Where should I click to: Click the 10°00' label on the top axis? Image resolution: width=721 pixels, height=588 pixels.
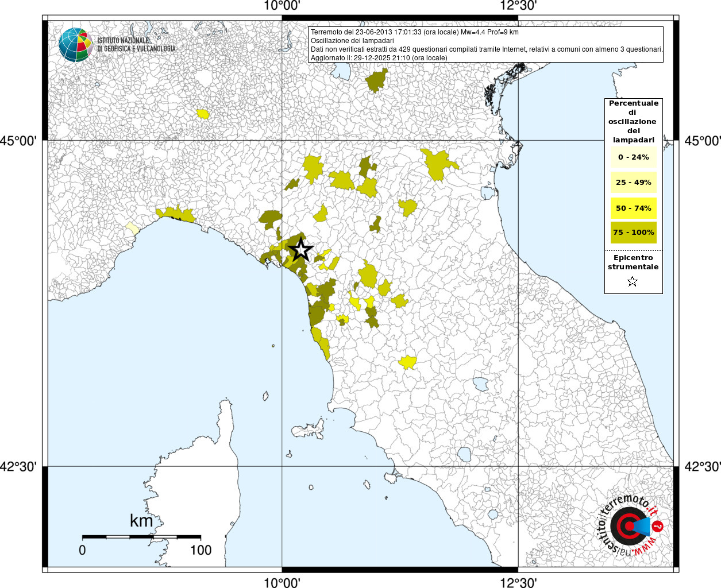point(282,6)
